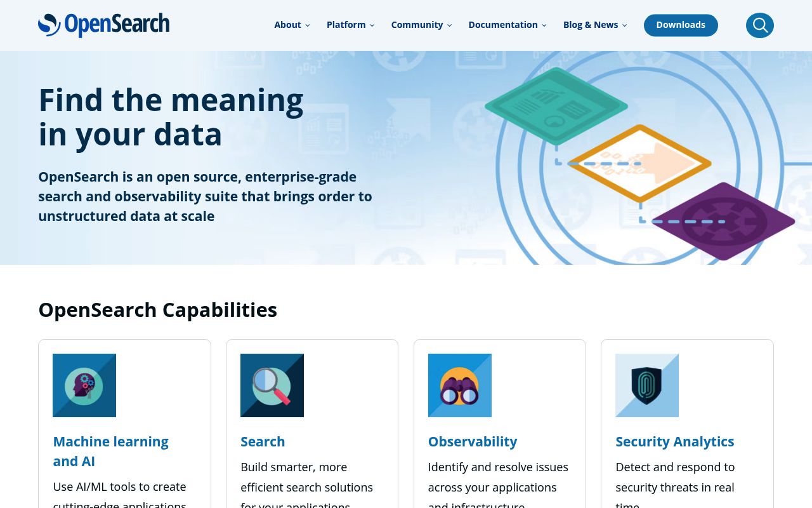Viewport: 812px width, 508px height.
Task: Select the Machine learning and AI icon
Action: (84, 385)
